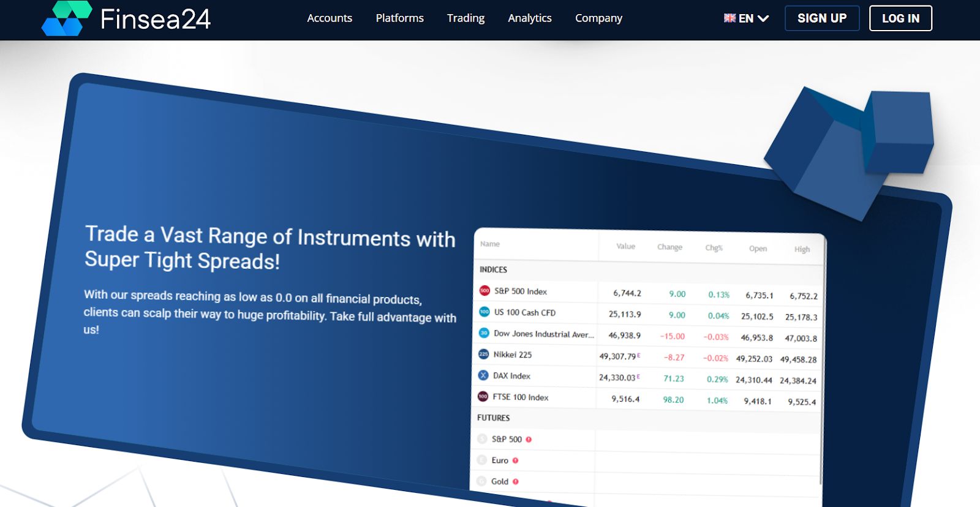Click the Chg% column header
This screenshot has width=980, height=507.
tap(714, 248)
